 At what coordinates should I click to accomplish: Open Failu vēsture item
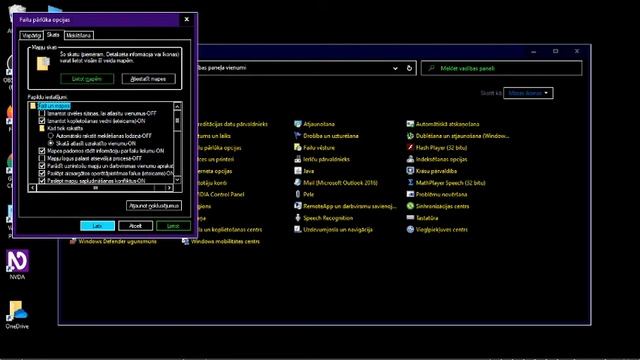pos(314,148)
